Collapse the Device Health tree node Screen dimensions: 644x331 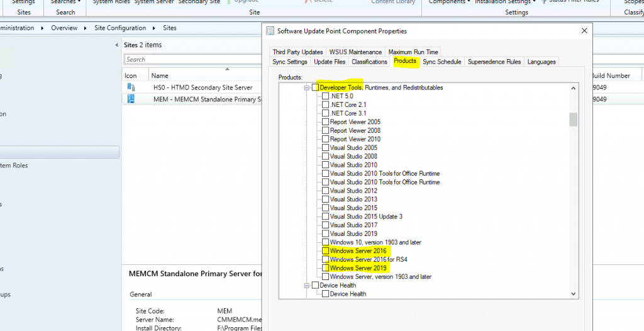click(x=306, y=285)
